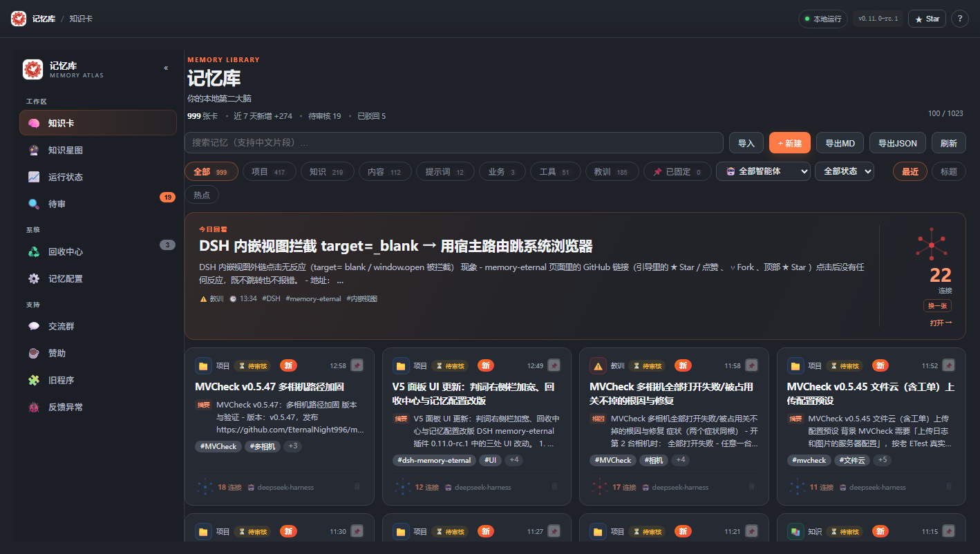Screen dimensions: 980x554
Task: Select the 业务 3 filter tab
Action: (502, 171)
